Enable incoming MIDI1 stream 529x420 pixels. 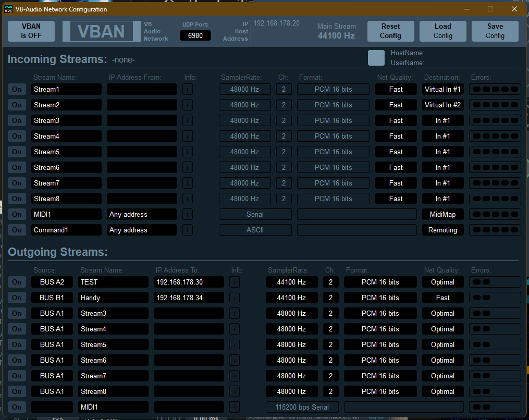click(x=17, y=214)
